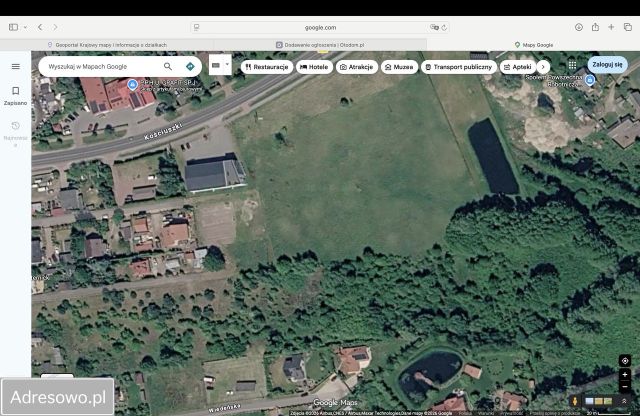The height and width of the screenshot is (416, 640).
Task: Add a new Safari tab
Action: (x=611, y=27)
